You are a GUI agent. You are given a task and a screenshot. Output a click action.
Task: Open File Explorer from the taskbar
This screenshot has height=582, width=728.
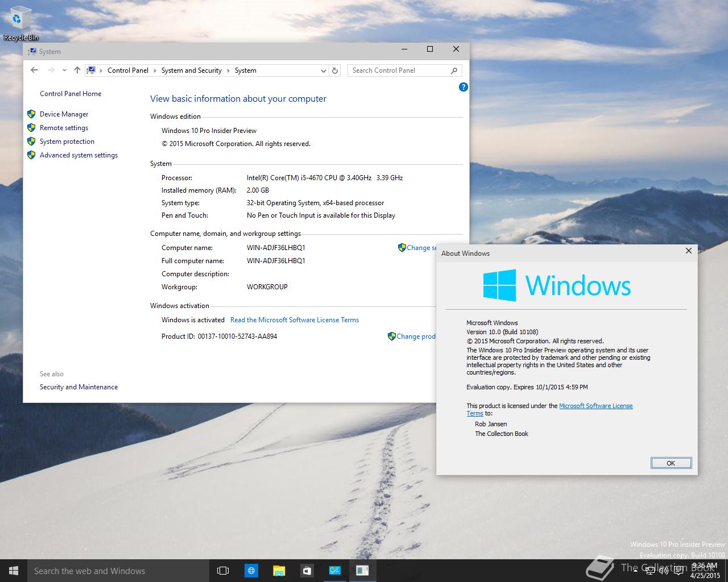279,571
